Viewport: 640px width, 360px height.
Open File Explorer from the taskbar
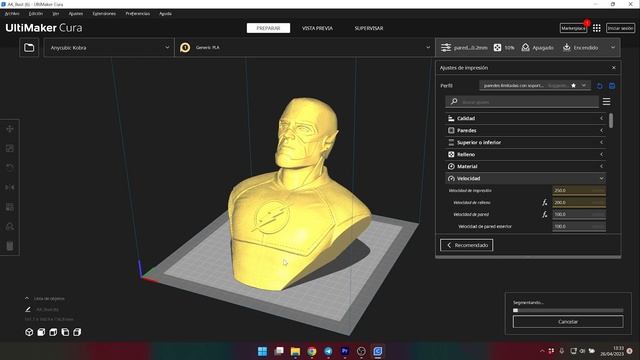point(295,351)
